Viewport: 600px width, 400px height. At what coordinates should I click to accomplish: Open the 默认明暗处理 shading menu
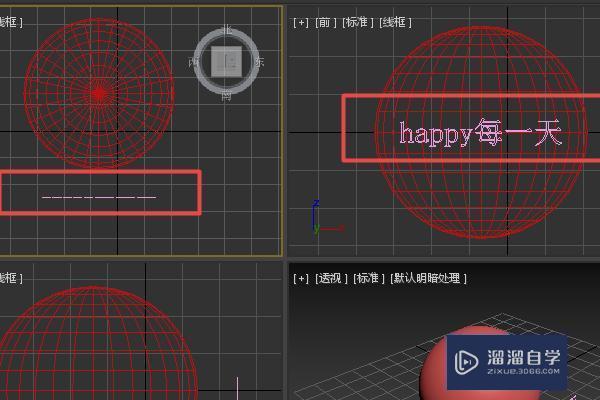[x=428, y=278]
